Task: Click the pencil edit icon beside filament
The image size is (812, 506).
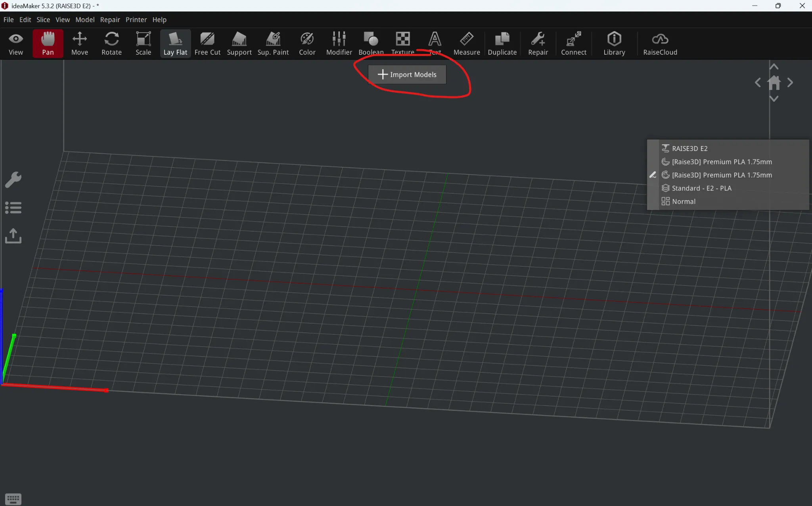Action: tap(653, 175)
